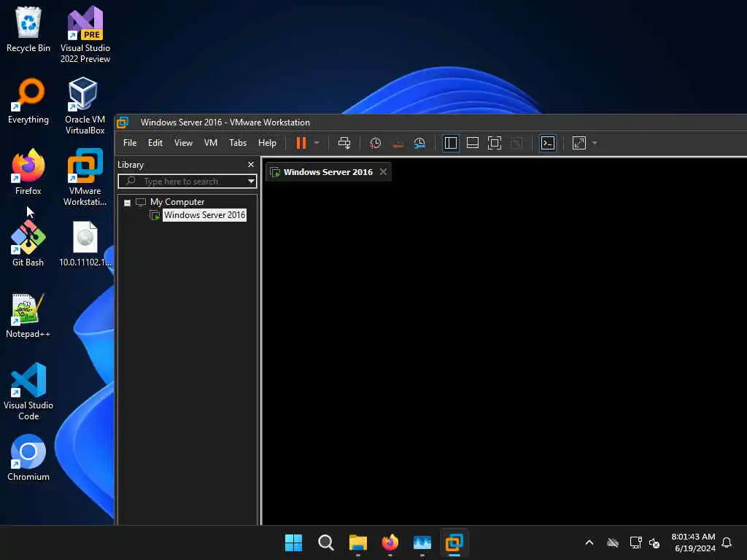This screenshot has height=560, width=747.
Task: Click the network status tray icon
Action: click(635, 542)
